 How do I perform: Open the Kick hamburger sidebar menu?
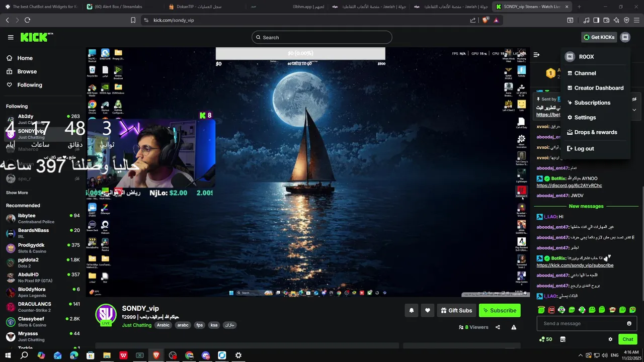11,37
